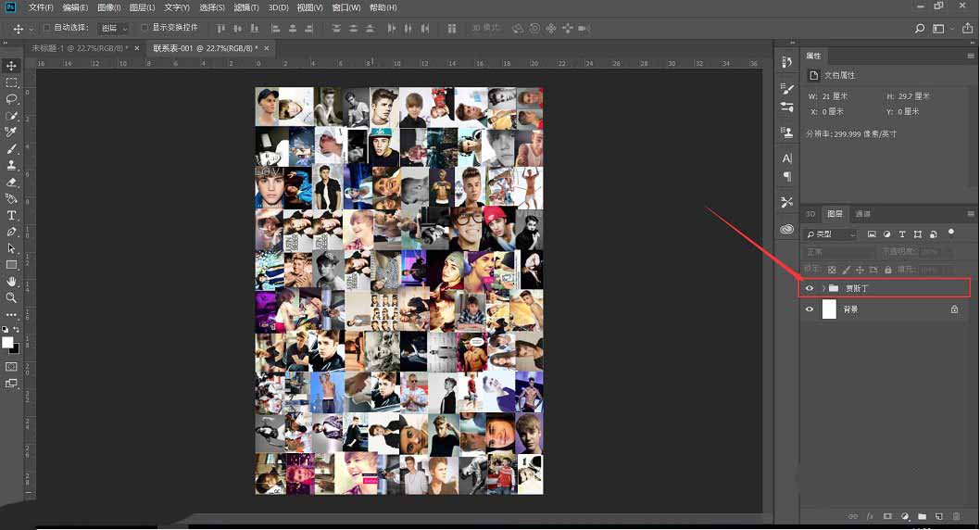Expand the toolbox double-arrow
980x530 pixels.
5,44
